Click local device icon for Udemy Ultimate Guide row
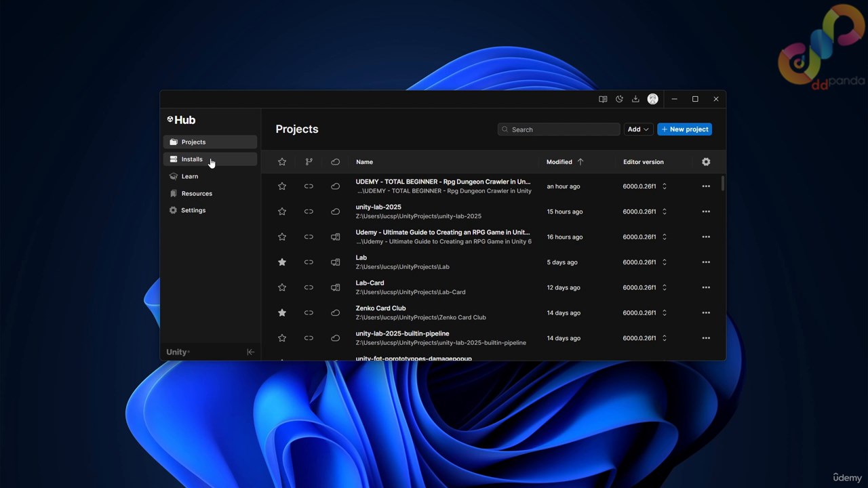868x488 pixels. coord(335,237)
